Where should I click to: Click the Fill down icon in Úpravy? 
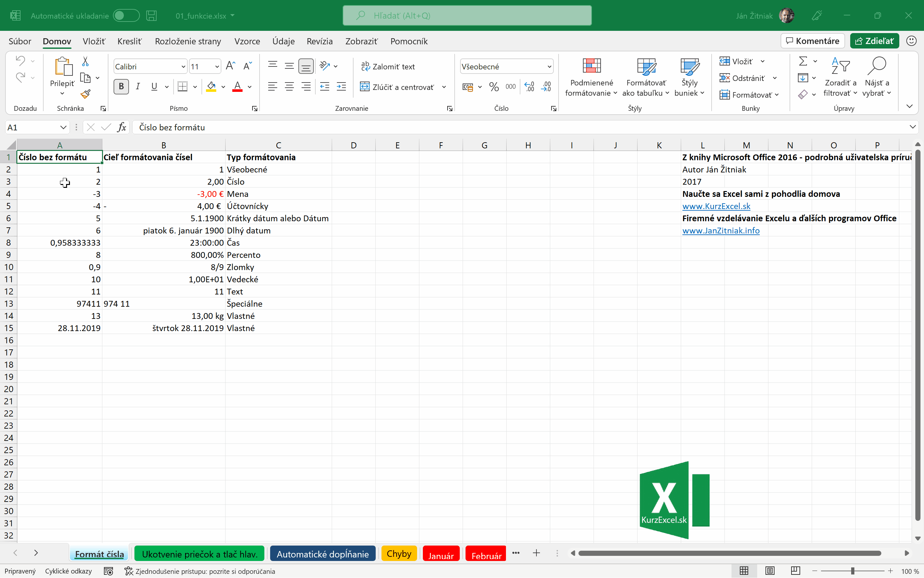803,78
